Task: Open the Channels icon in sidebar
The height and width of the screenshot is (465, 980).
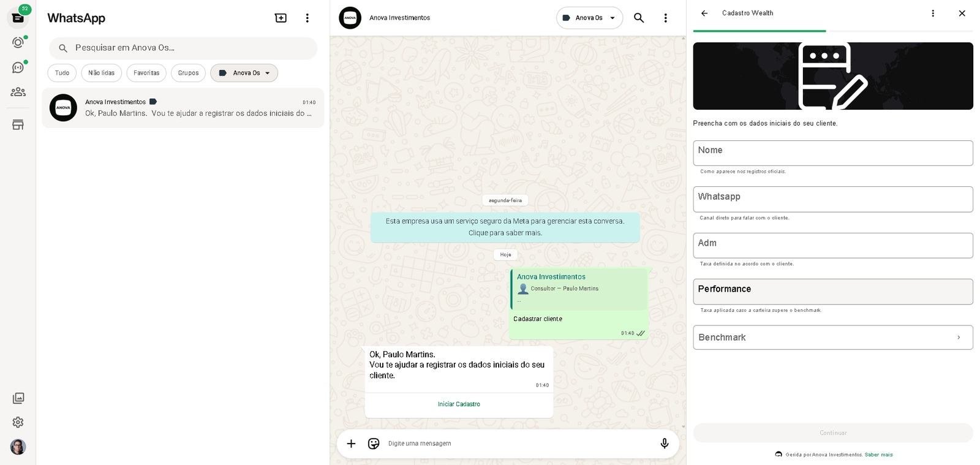Action: pyautogui.click(x=18, y=67)
